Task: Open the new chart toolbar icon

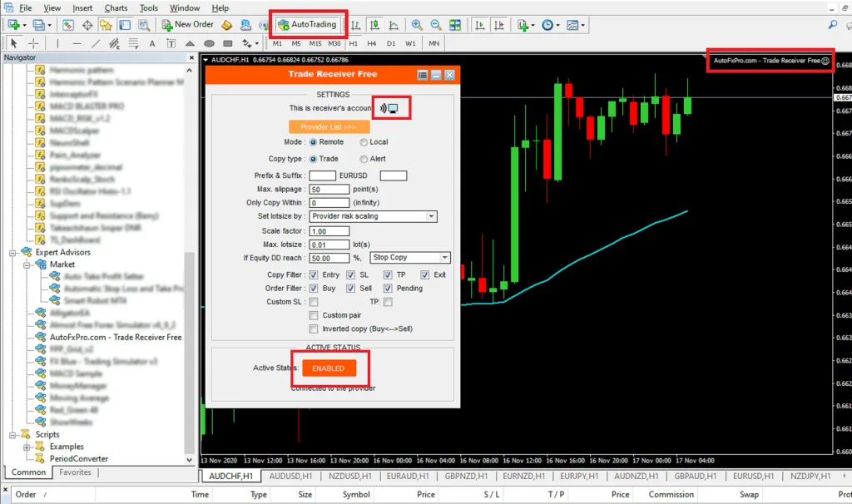Action: click(x=13, y=25)
